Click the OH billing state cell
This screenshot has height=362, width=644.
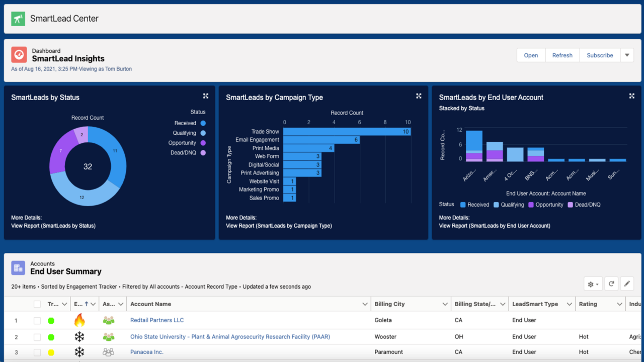[459, 337]
